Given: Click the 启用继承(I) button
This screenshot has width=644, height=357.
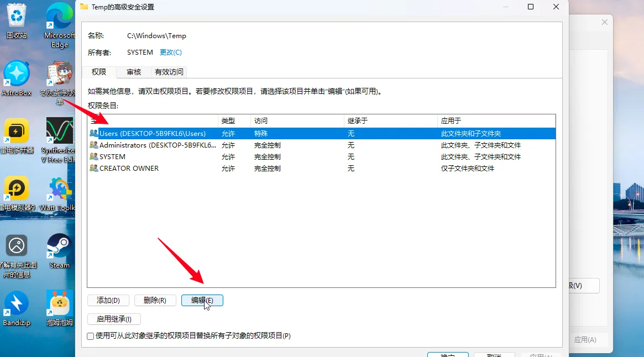Looking at the screenshot, I should pos(114,319).
